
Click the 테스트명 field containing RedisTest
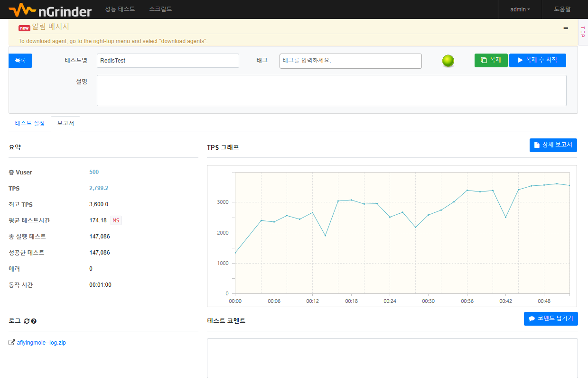(x=168, y=61)
